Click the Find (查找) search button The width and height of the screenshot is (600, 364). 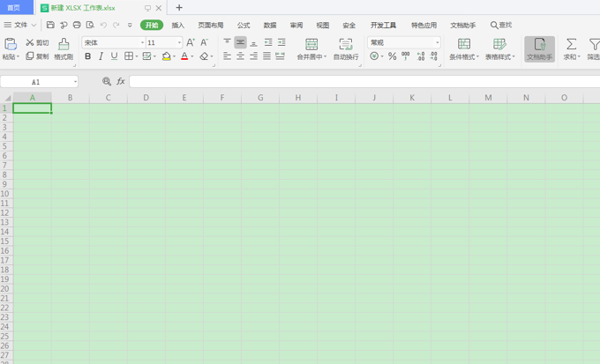click(x=501, y=25)
